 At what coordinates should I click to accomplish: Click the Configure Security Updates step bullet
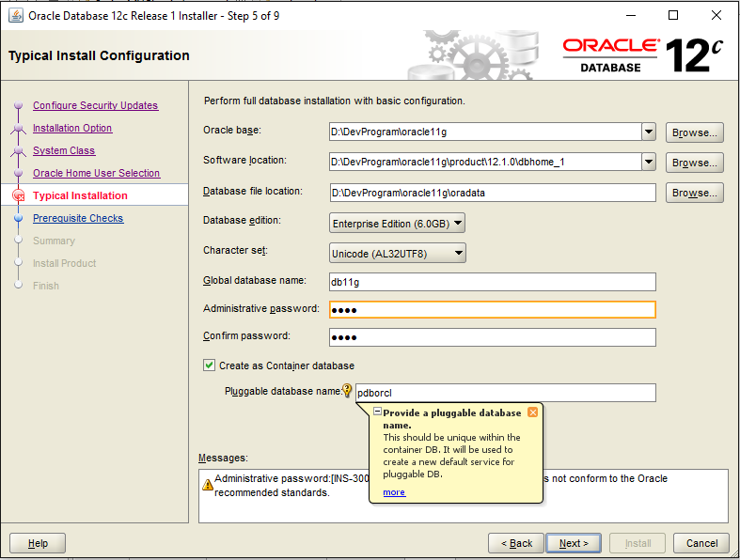pyautogui.click(x=19, y=105)
